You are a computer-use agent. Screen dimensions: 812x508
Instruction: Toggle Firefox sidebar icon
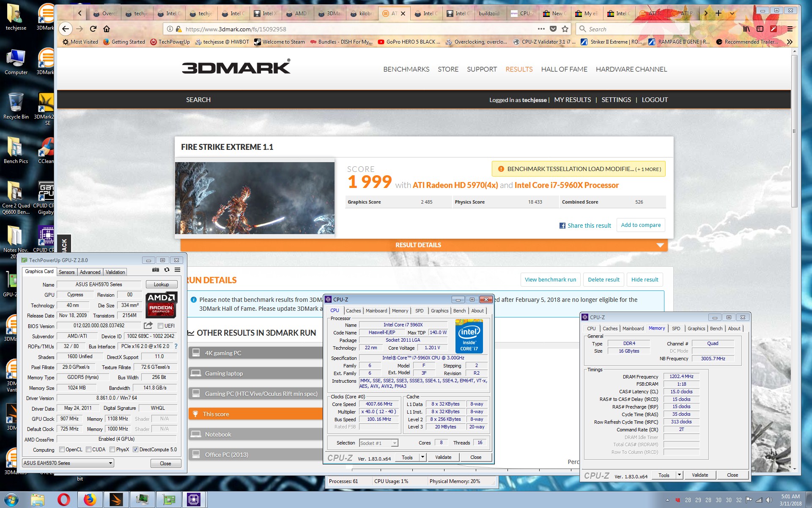point(760,29)
